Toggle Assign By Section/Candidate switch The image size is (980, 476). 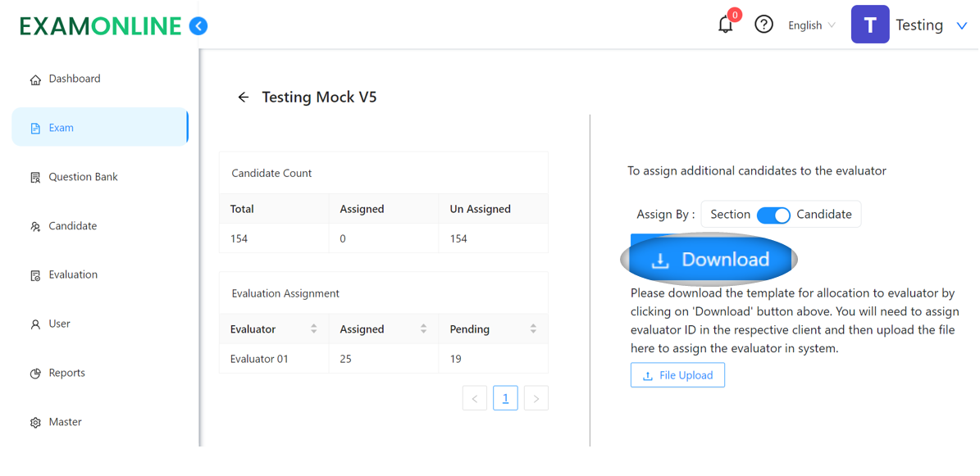773,215
